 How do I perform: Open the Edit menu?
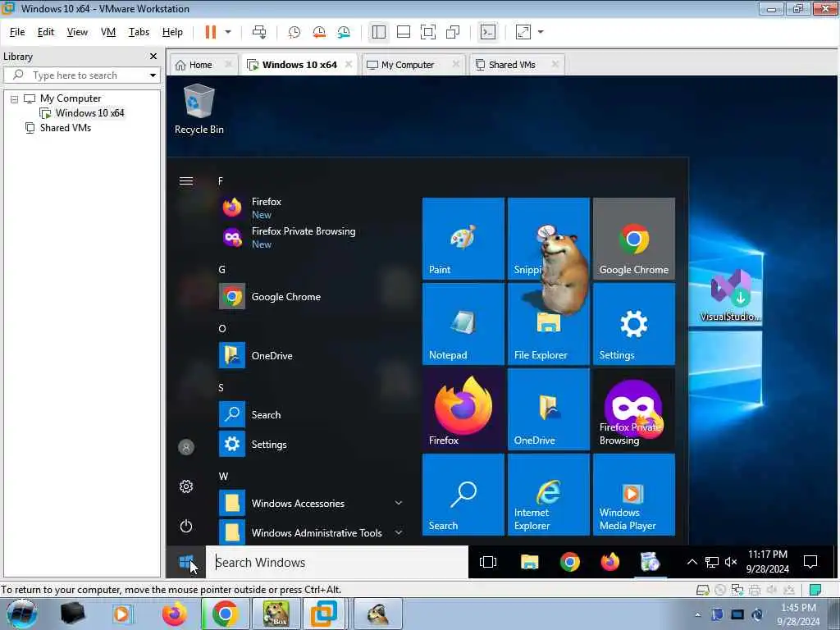click(46, 32)
